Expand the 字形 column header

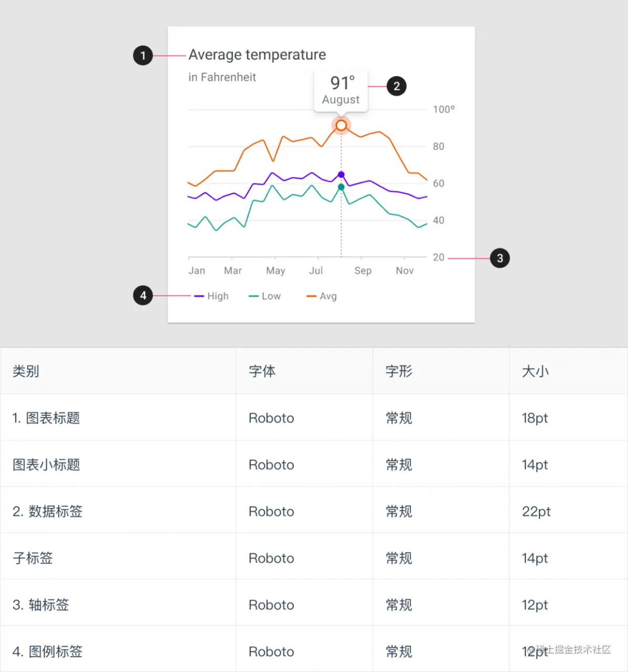[398, 371]
